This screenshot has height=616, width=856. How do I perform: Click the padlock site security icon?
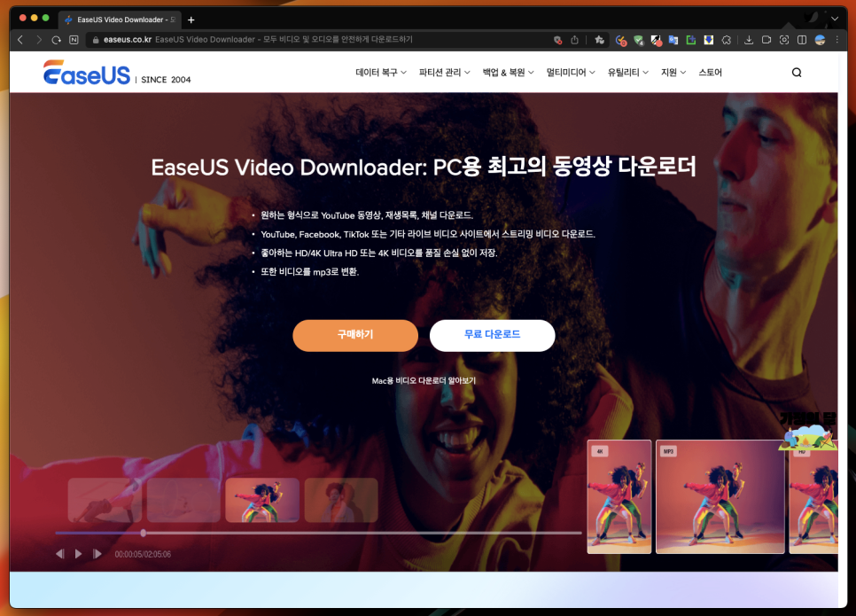pos(96,40)
